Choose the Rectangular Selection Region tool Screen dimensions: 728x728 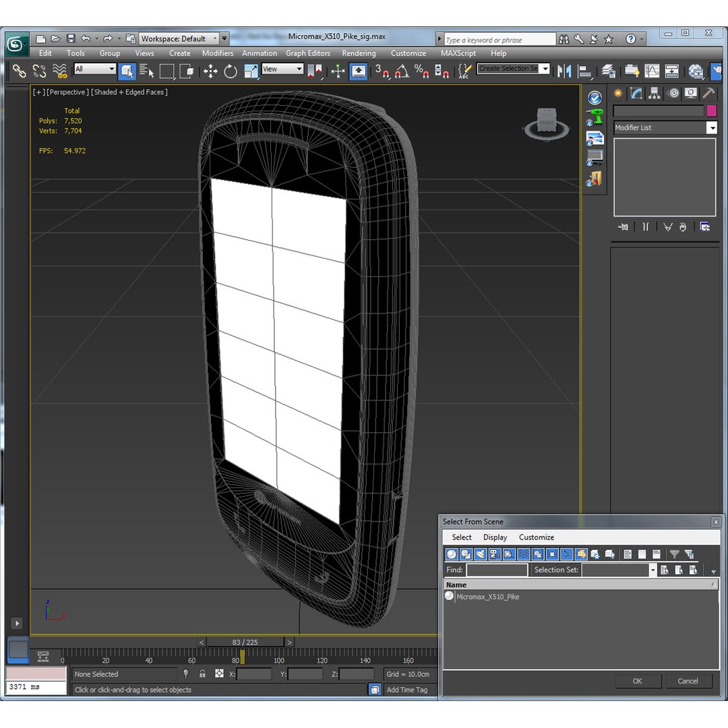click(x=166, y=71)
